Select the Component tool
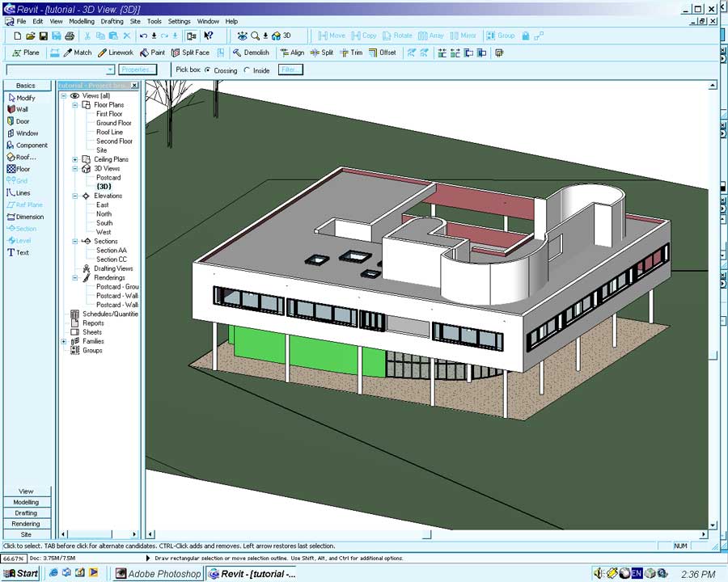The height and width of the screenshot is (582, 728). (27, 145)
